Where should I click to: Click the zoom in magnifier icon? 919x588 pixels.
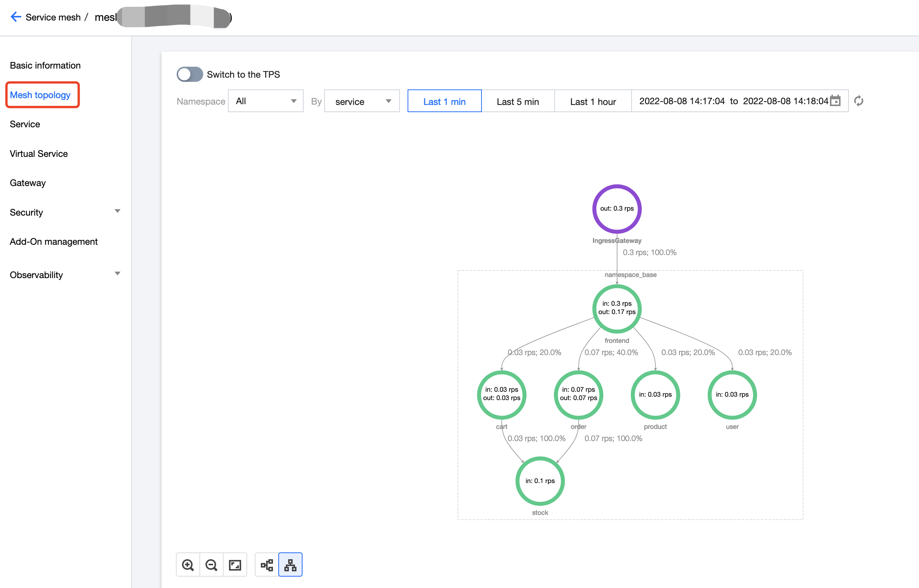(x=188, y=565)
